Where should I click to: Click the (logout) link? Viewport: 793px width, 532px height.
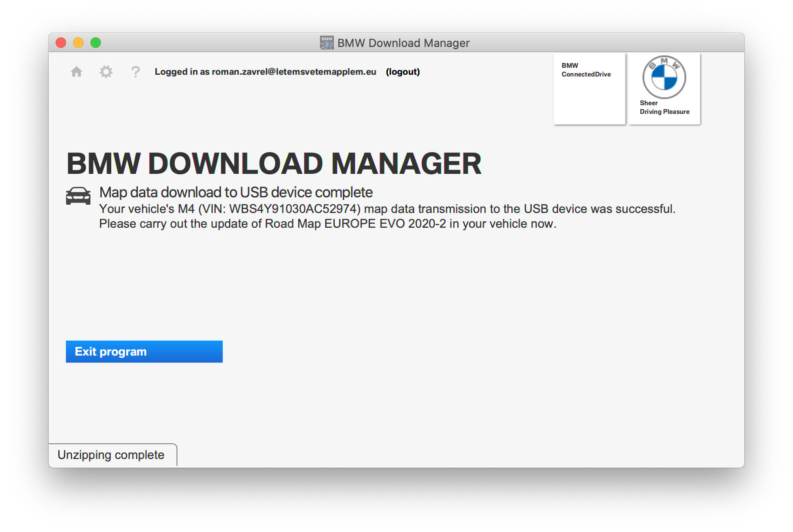tap(403, 72)
